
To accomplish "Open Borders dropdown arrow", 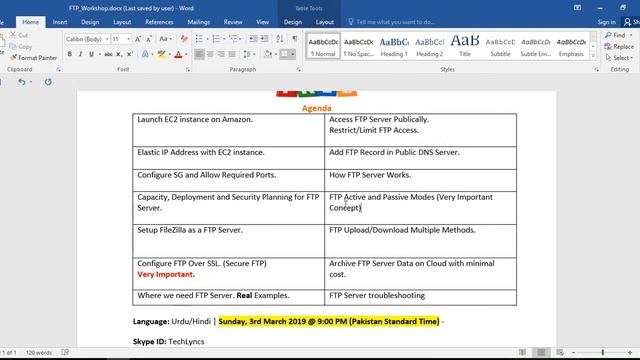I will (x=292, y=54).
